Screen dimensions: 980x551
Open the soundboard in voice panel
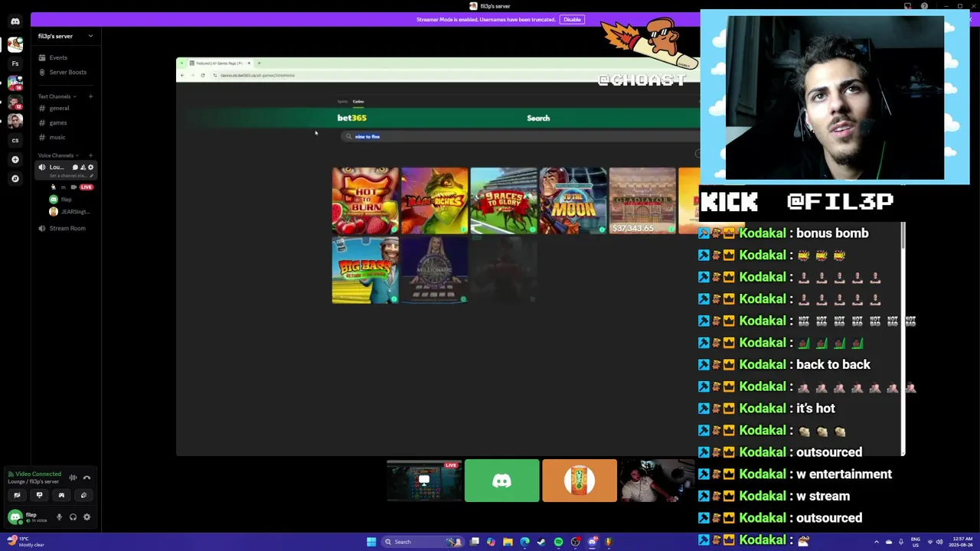[x=83, y=495]
